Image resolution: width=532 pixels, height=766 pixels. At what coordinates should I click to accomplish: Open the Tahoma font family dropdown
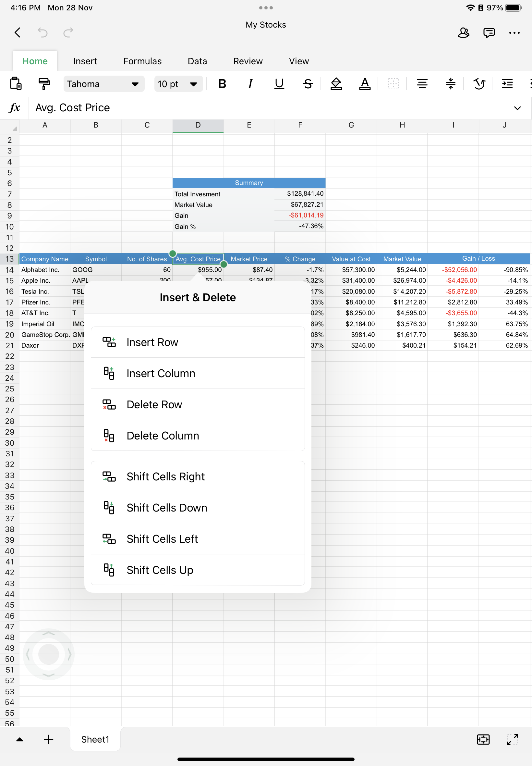pos(104,84)
